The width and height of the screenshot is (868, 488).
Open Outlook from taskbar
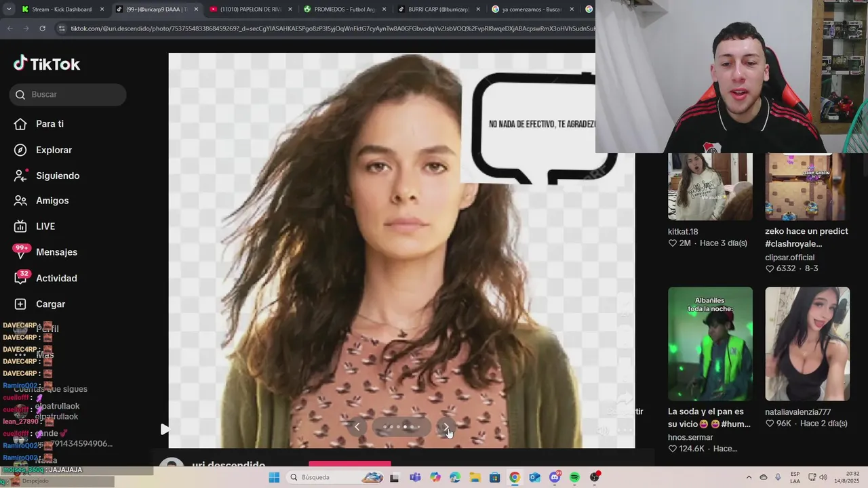tap(535, 477)
